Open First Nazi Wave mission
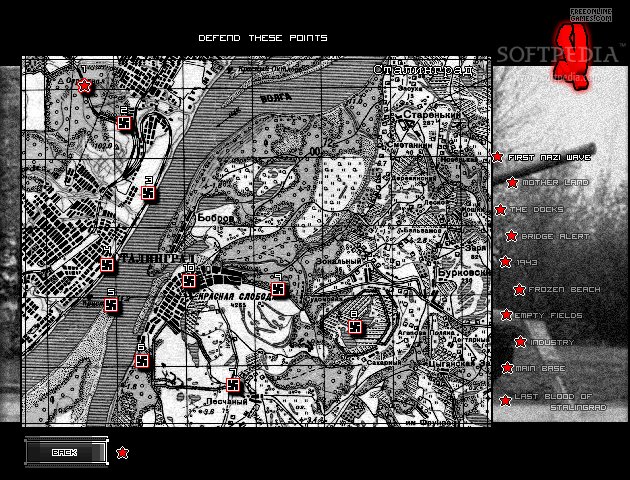Viewport: 630px width, 480px height. (550, 157)
